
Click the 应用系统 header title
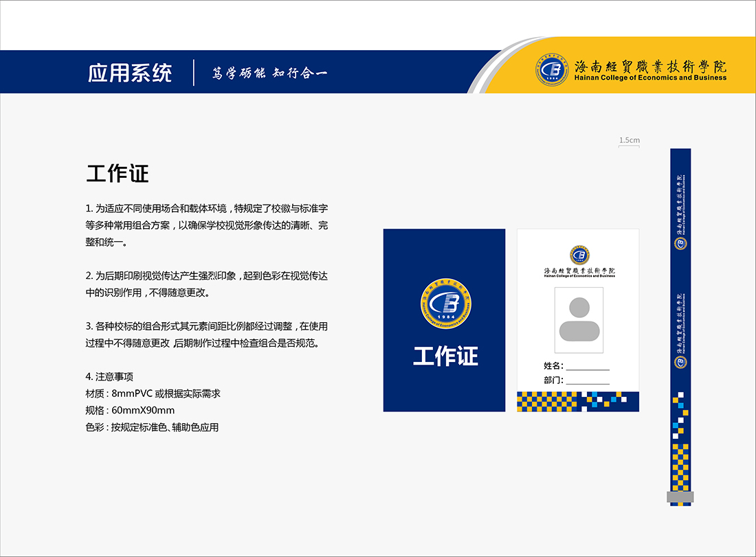(x=130, y=73)
